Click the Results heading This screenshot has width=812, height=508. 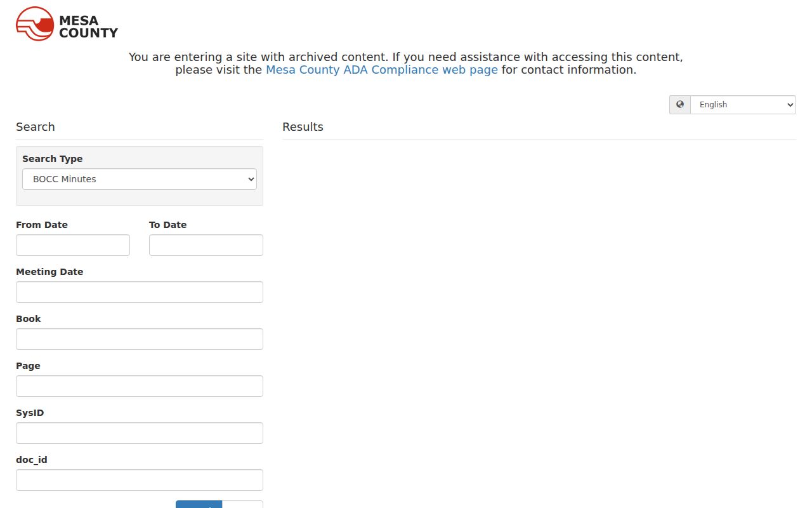click(x=303, y=127)
